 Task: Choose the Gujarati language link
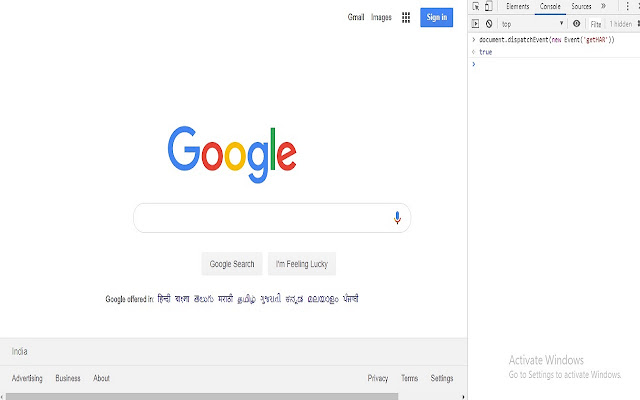click(271, 299)
